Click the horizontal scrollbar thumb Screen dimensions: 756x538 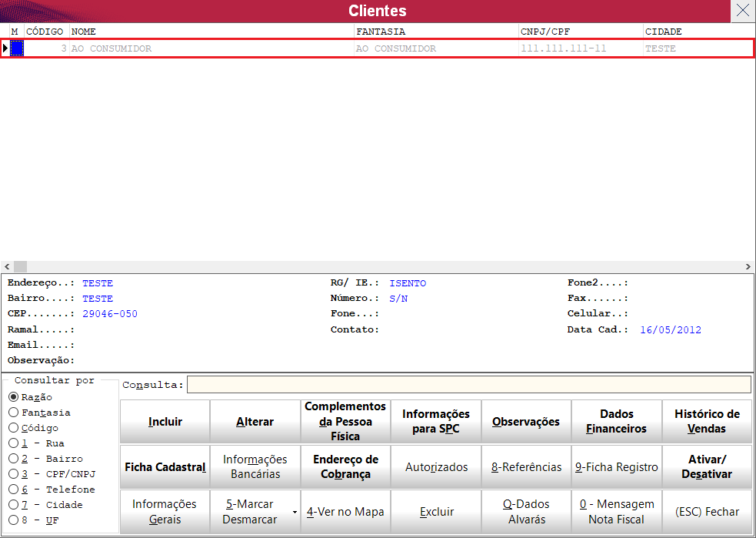(x=20, y=266)
